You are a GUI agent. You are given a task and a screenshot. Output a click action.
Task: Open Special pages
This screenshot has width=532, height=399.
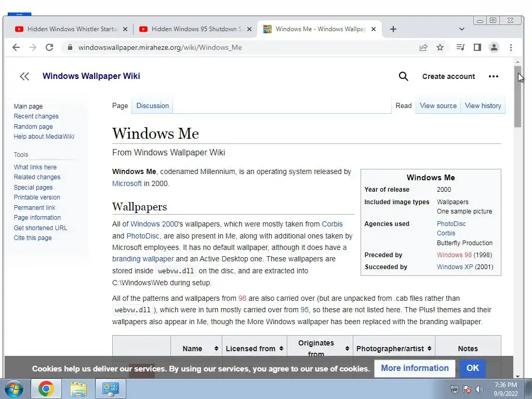point(33,187)
